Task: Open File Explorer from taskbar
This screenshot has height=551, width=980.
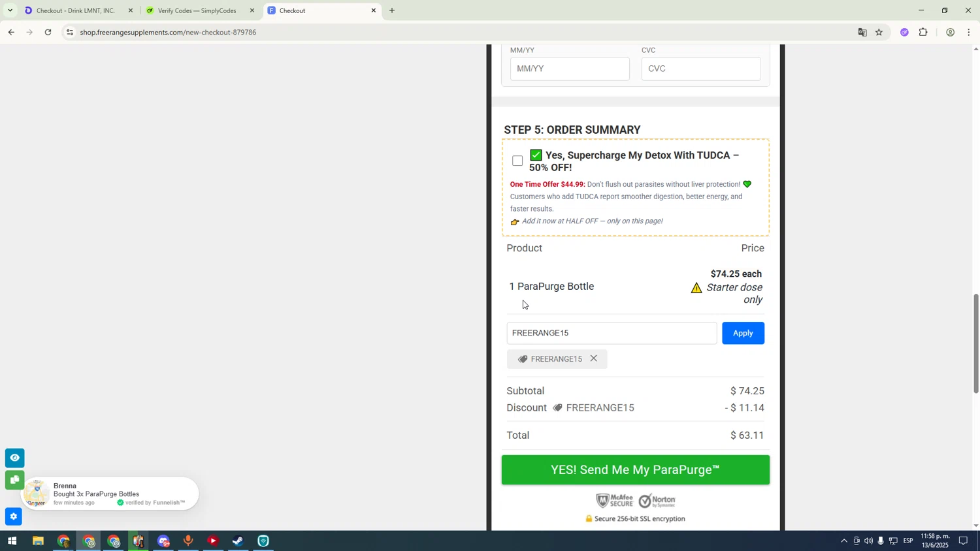Action: pos(38,541)
